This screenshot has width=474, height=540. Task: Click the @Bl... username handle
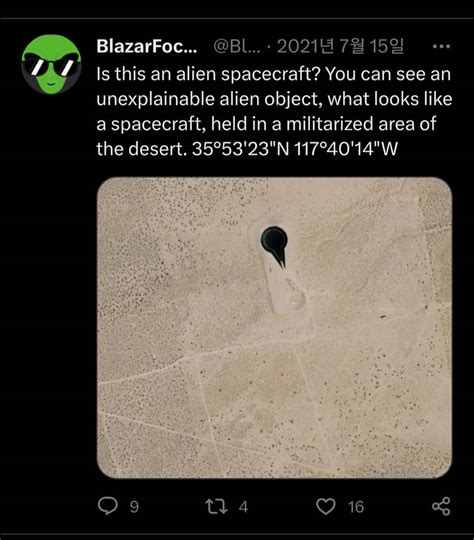tap(237, 46)
